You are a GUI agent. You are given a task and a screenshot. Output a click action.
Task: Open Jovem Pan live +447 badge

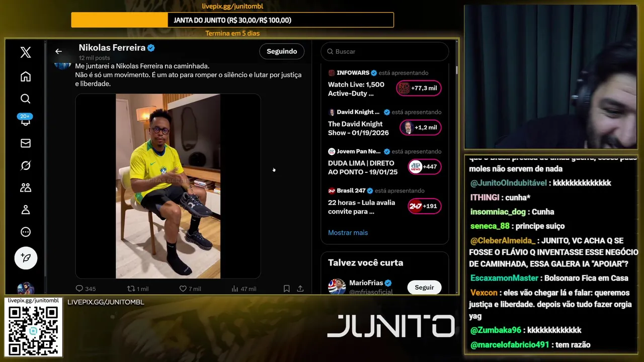point(424,167)
